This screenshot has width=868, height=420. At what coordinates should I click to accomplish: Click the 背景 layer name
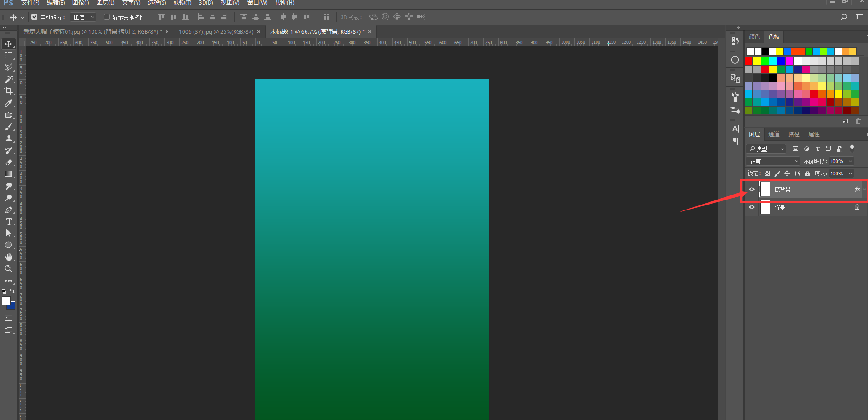pos(780,207)
